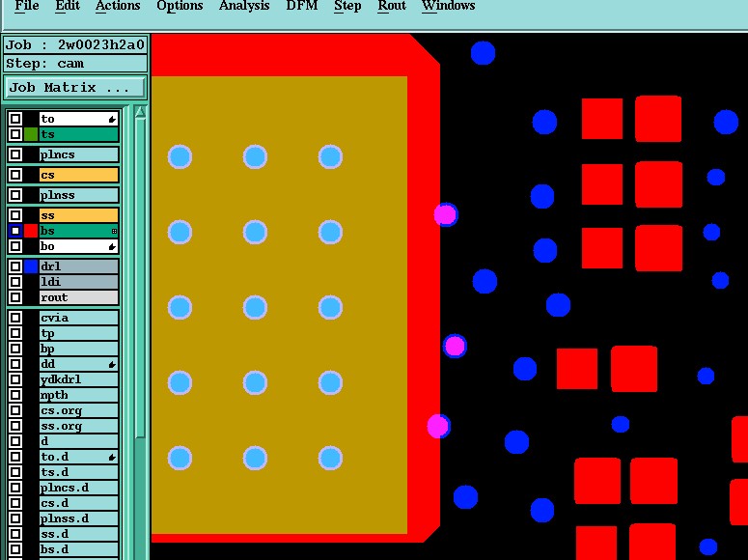Toggle the checkbox for layer bo
Image resolution: width=748 pixels, height=560 pixels.
pyautogui.click(x=15, y=246)
